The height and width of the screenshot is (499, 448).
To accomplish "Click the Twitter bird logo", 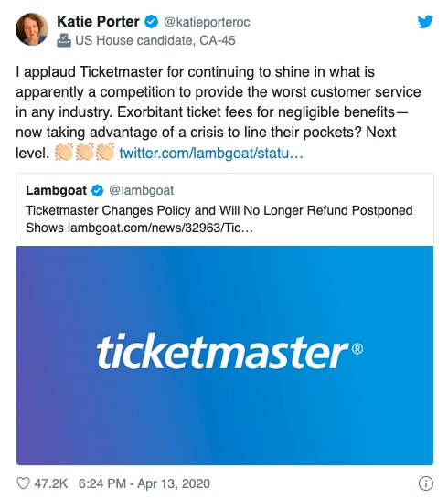I will tap(425, 22).
